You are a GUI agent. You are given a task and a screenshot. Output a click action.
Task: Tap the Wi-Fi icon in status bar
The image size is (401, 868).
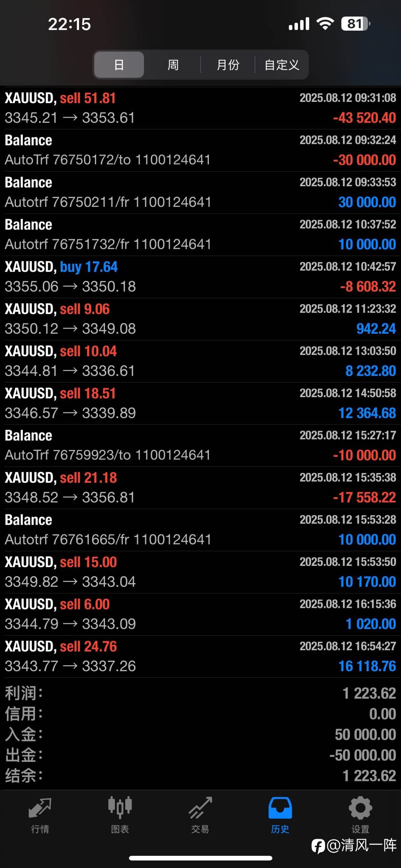[x=325, y=24]
